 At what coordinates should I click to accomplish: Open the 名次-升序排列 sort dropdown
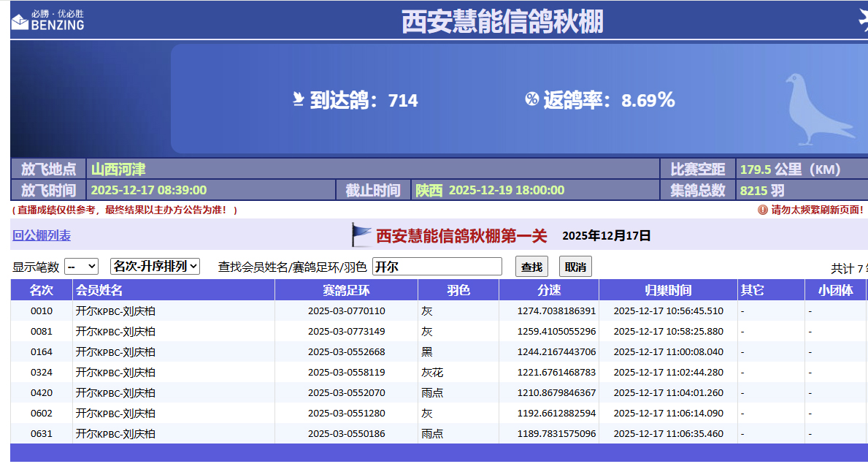155,267
